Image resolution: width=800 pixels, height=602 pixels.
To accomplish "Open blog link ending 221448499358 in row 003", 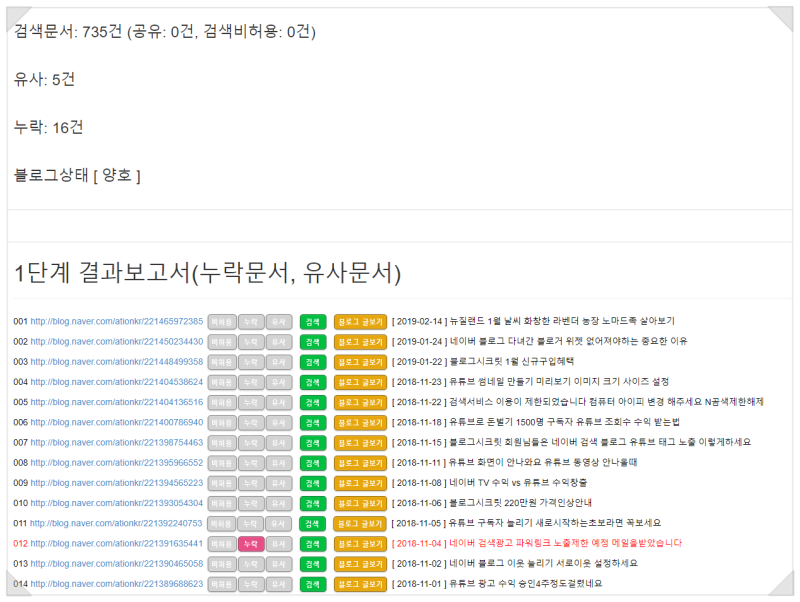I will point(116,362).
